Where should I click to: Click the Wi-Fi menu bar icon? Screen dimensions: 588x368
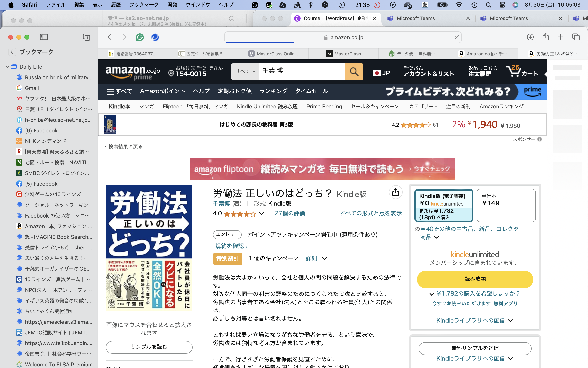[459, 5]
